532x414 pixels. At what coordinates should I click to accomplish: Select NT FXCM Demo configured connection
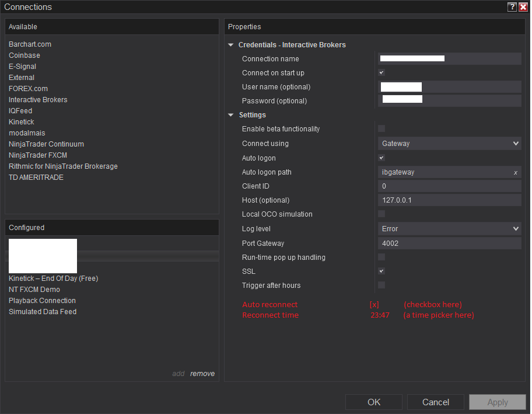(x=34, y=290)
